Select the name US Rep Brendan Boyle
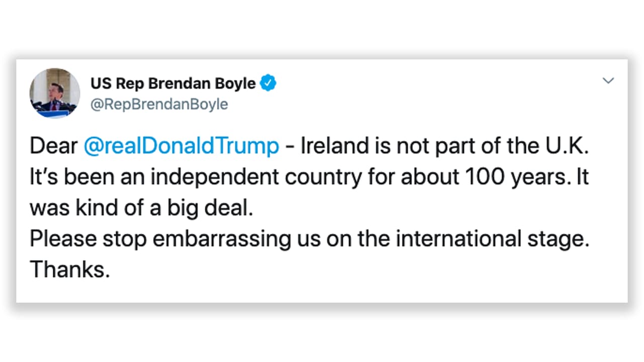Image resolution: width=644 pixels, height=362 pixels. point(173,83)
